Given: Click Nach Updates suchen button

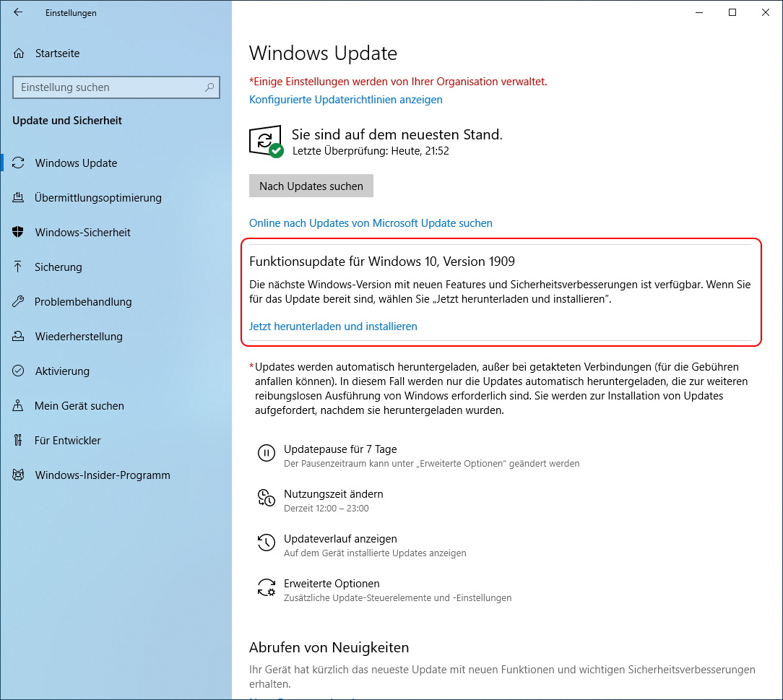Looking at the screenshot, I should (311, 186).
